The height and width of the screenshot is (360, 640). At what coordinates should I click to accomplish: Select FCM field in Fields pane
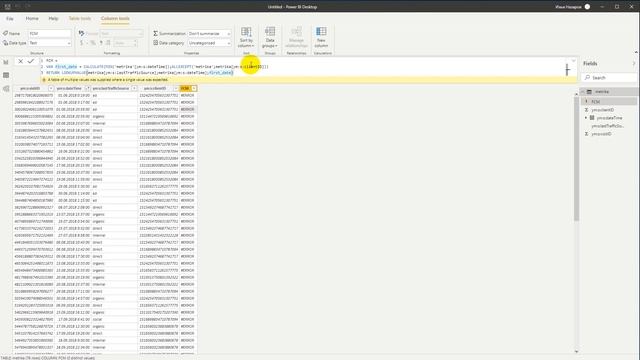609,101
